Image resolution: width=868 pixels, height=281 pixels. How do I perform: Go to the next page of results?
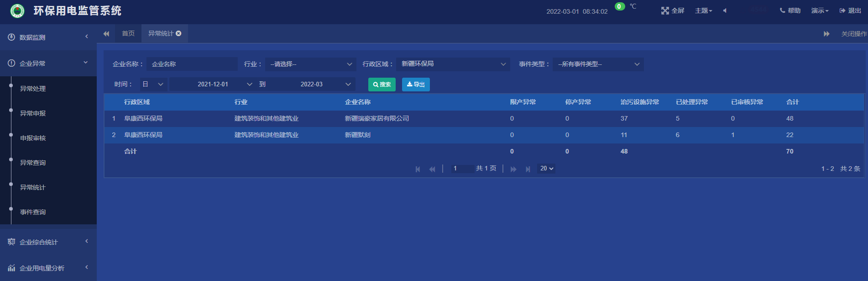tap(513, 169)
